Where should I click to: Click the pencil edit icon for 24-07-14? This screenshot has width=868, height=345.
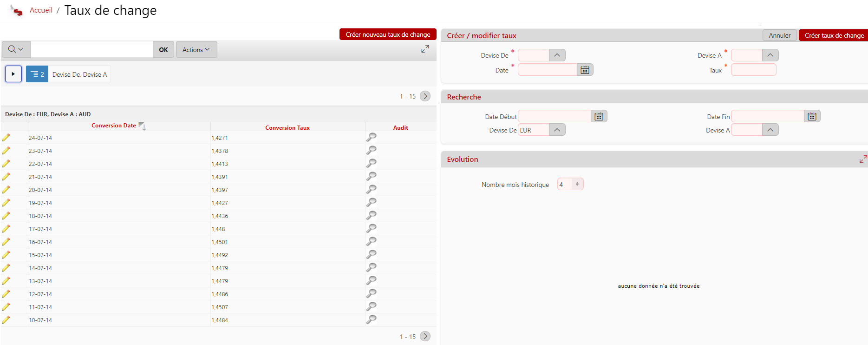[x=6, y=138]
